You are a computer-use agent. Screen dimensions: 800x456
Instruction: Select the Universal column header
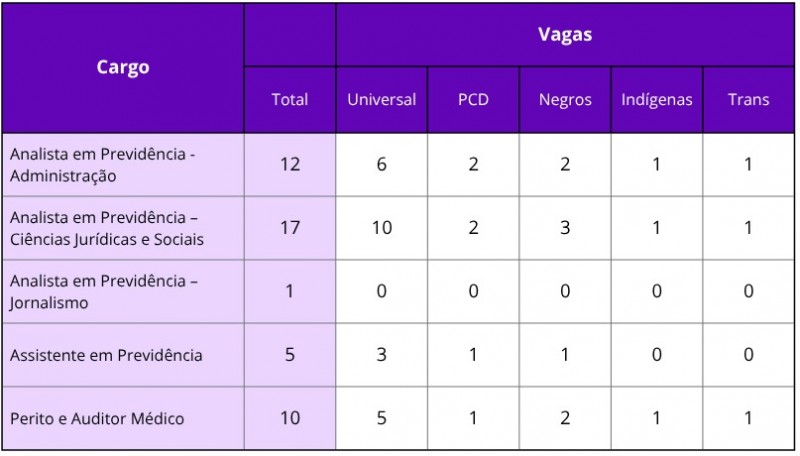coord(381,100)
